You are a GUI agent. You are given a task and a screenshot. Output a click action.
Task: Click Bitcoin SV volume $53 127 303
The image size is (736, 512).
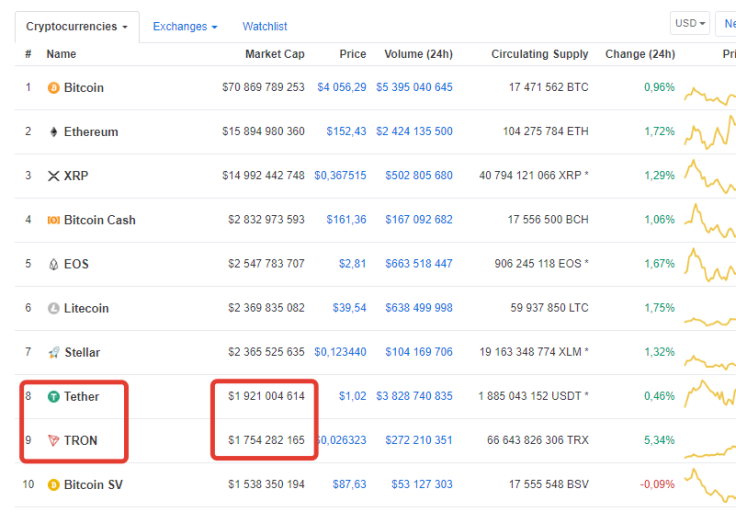tap(422, 484)
